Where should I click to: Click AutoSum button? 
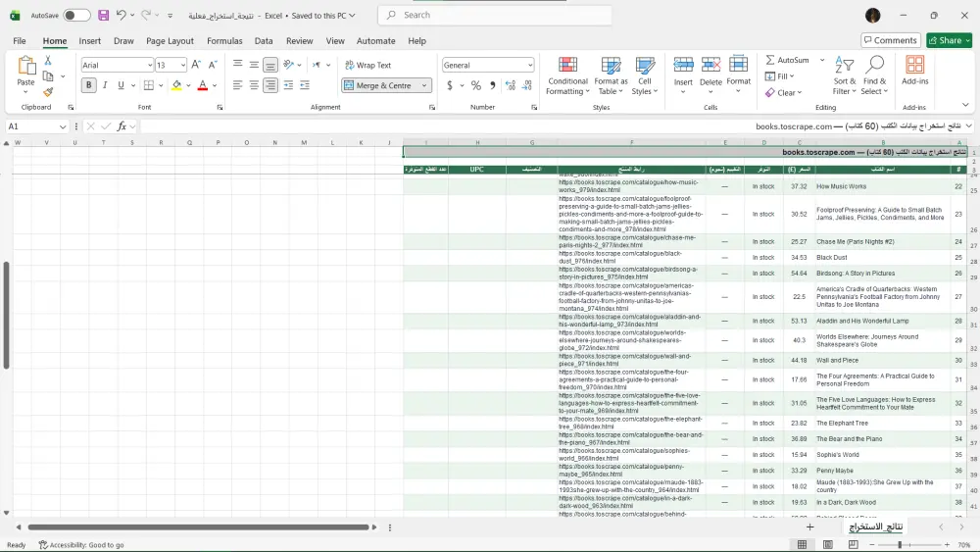pos(788,60)
